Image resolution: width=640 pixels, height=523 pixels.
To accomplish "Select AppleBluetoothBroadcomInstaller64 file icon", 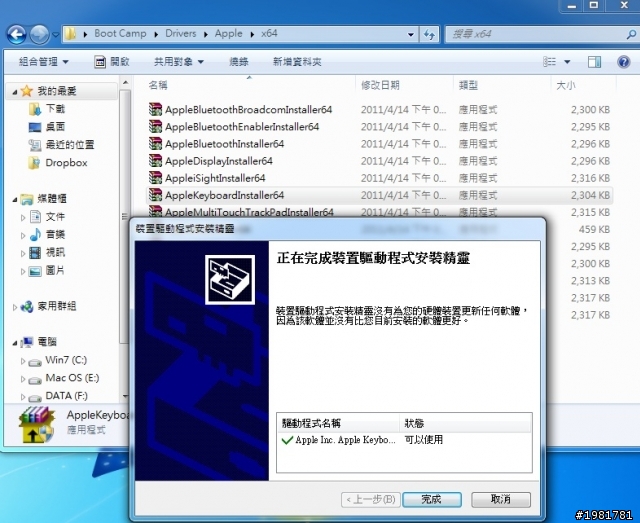I will tap(155, 109).
